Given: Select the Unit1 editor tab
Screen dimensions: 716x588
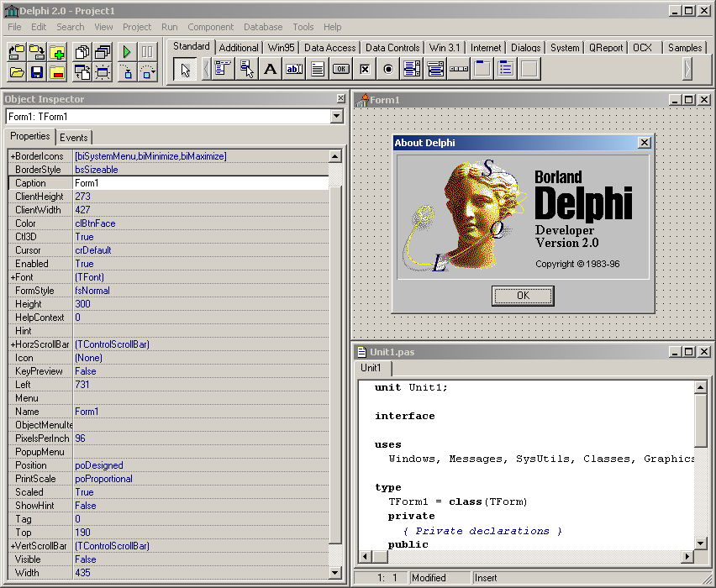Looking at the screenshot, I should 371,368.
